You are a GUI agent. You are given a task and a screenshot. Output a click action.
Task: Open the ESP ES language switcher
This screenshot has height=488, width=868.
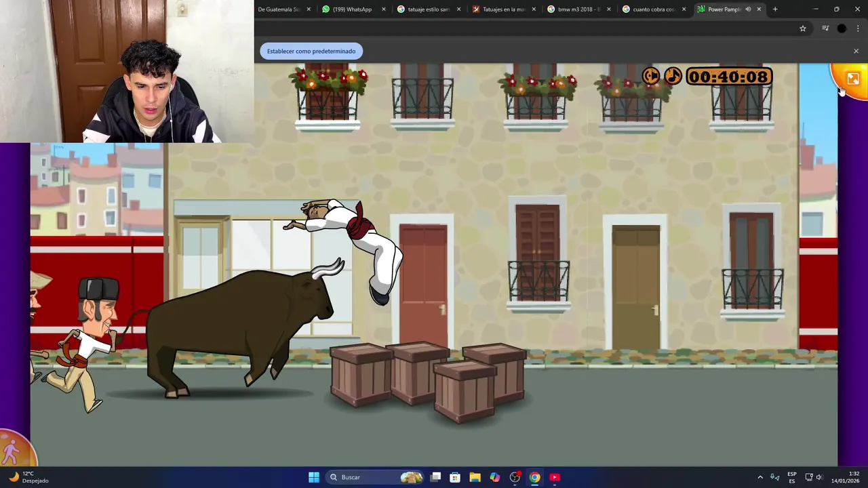point(792,477)
